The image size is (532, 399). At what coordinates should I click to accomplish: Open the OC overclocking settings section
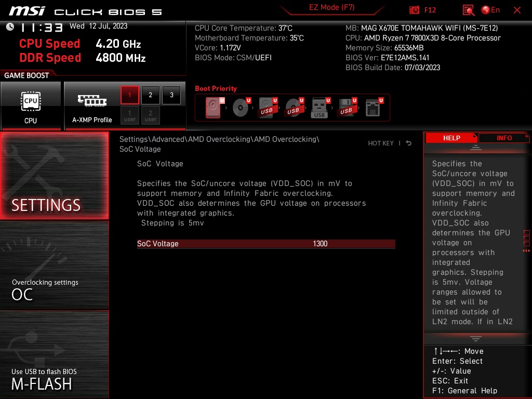(54, 265)
